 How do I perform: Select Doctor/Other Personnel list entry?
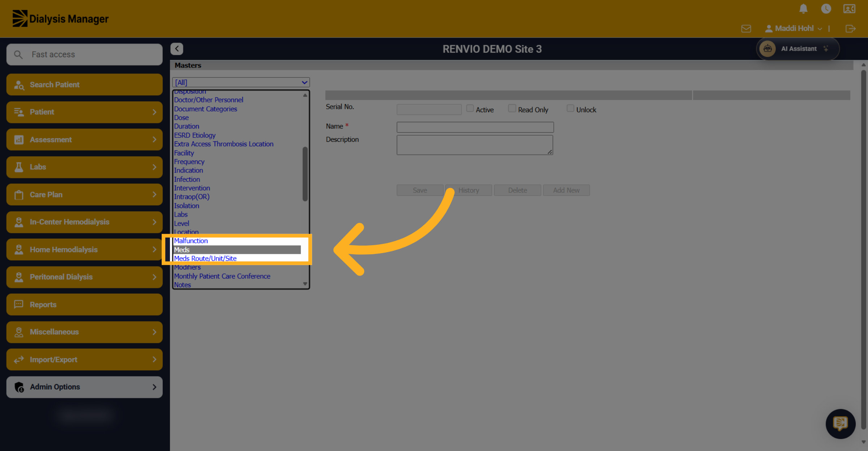(209, 100)
